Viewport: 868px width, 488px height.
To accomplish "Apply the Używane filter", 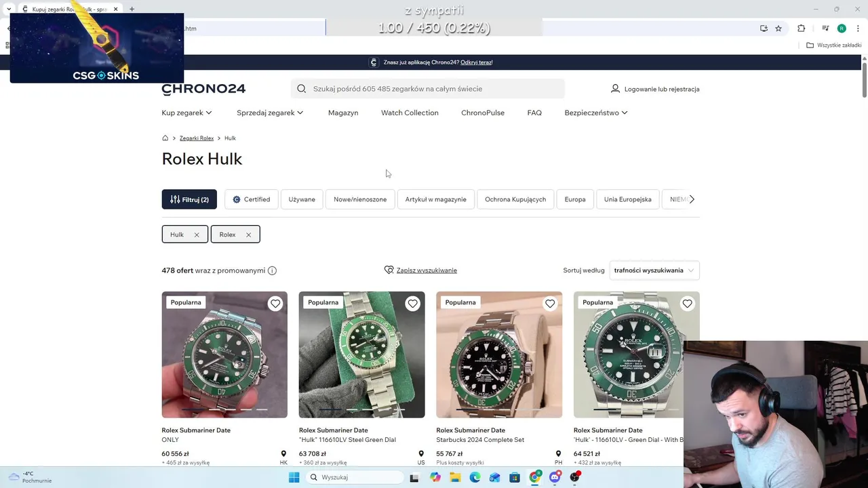I will (302, 199).
